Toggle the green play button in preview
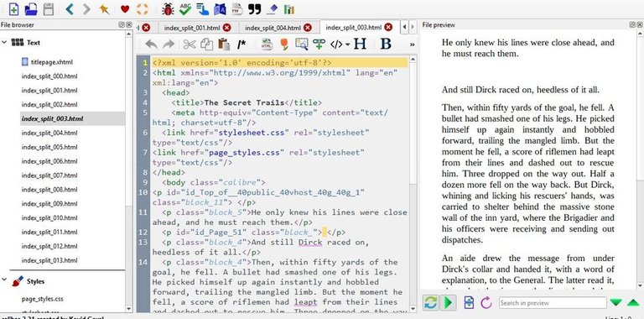 (x=449, y=303)
